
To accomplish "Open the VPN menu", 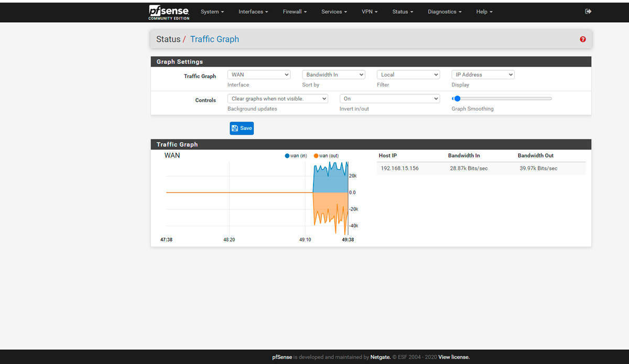I will 370,12.
